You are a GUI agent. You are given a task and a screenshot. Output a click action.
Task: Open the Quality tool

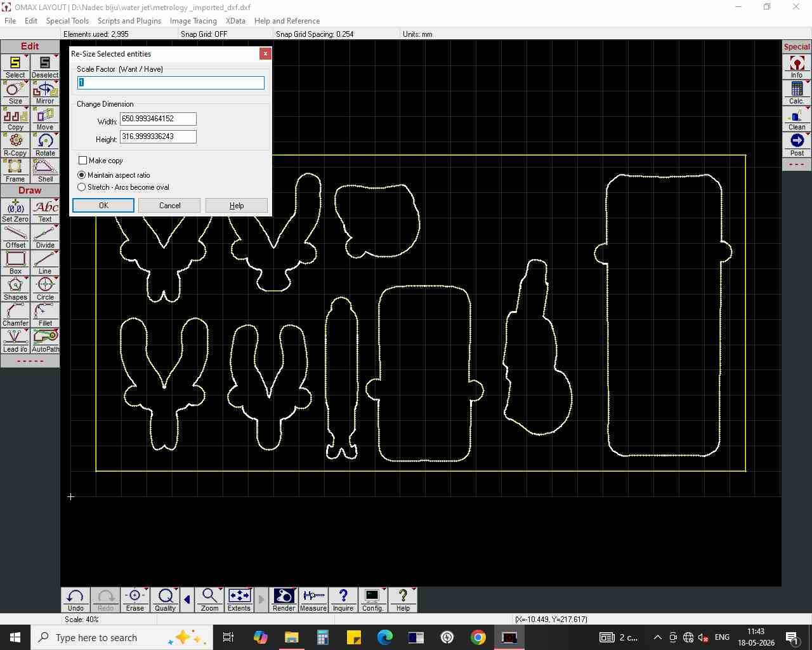[165, 600]
